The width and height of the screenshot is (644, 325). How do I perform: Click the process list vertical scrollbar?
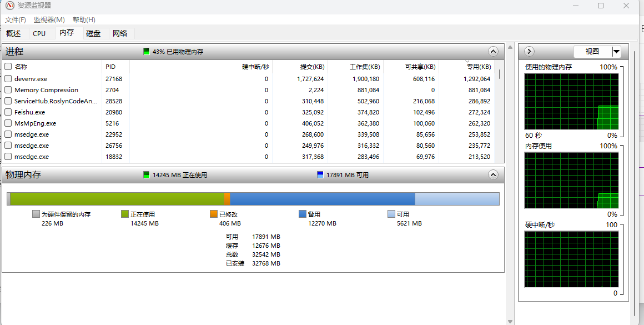click(500, 111)
